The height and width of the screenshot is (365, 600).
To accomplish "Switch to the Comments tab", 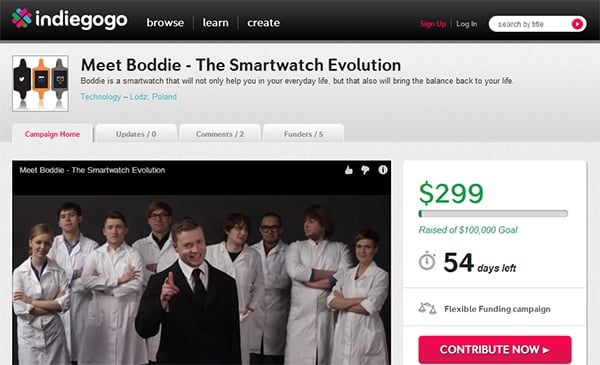I will [x=220, y=134].
